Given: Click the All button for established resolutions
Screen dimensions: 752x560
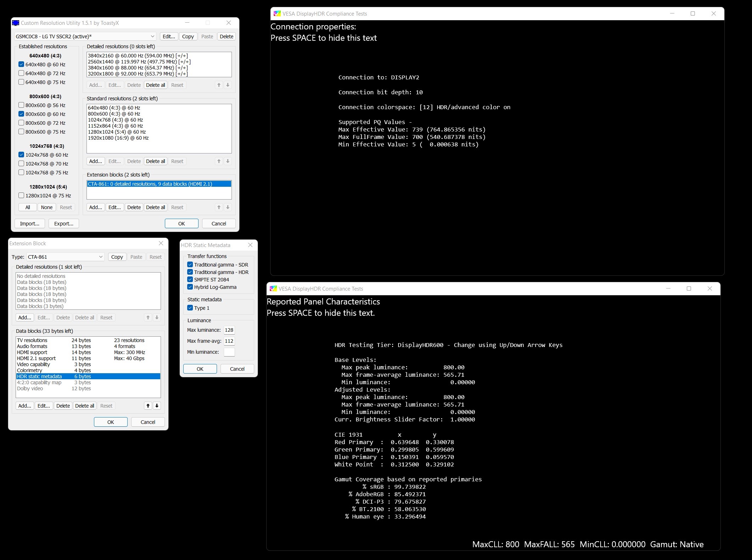Looking at the screenshot, I should click(28, 207).
